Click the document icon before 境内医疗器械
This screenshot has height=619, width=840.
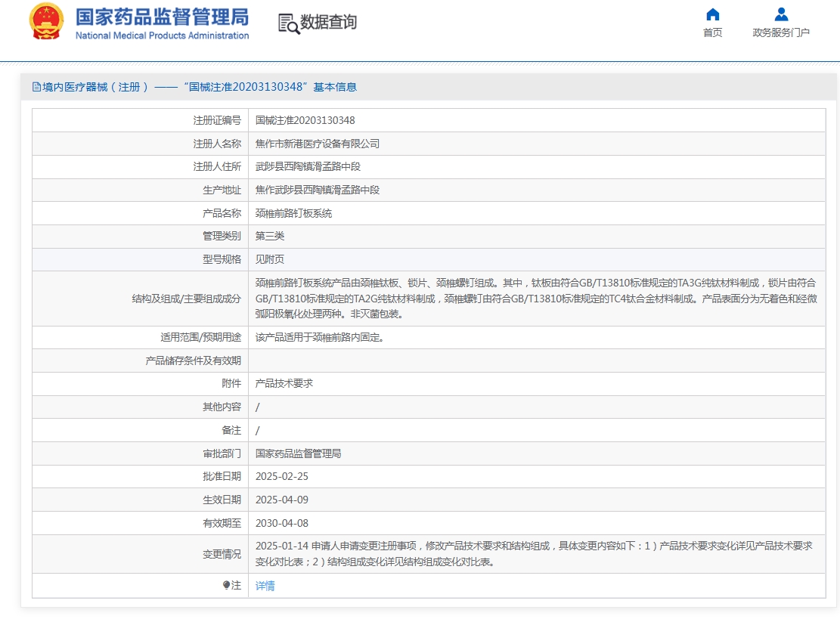click(x=36, y=87)
